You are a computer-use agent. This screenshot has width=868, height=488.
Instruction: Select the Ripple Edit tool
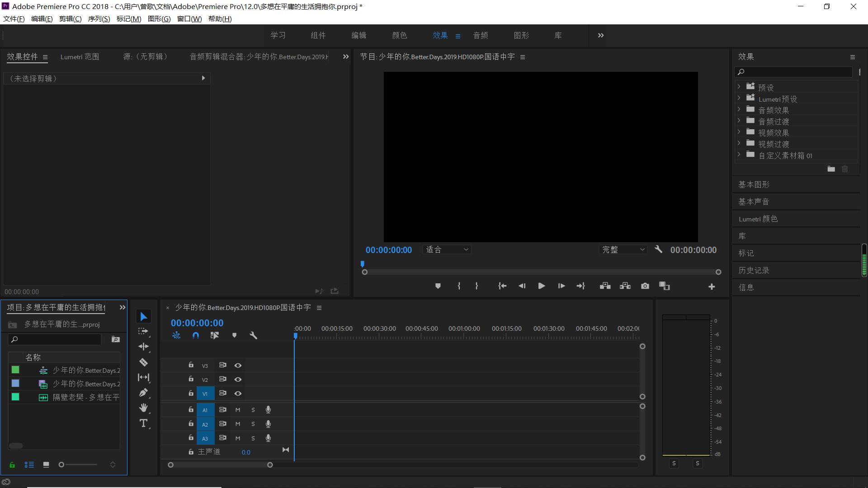(x=143, y=347)
